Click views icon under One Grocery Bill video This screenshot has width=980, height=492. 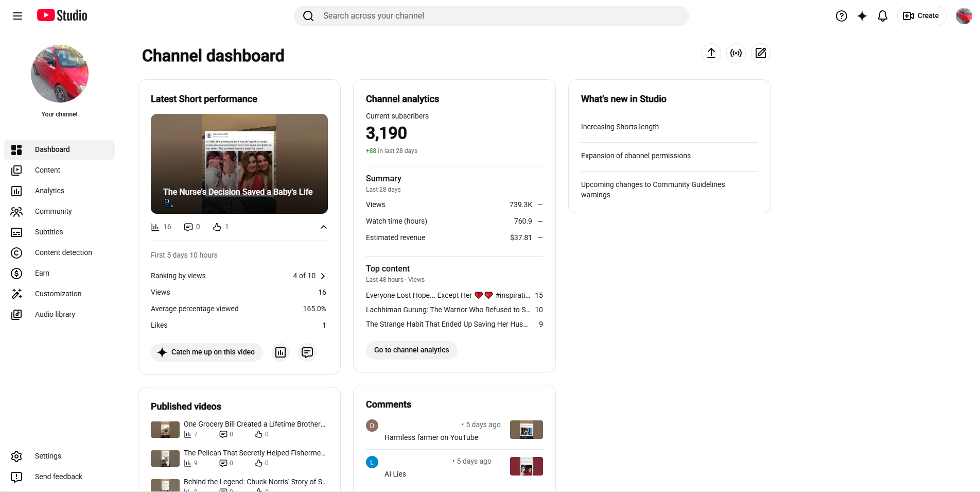(187, 434)
